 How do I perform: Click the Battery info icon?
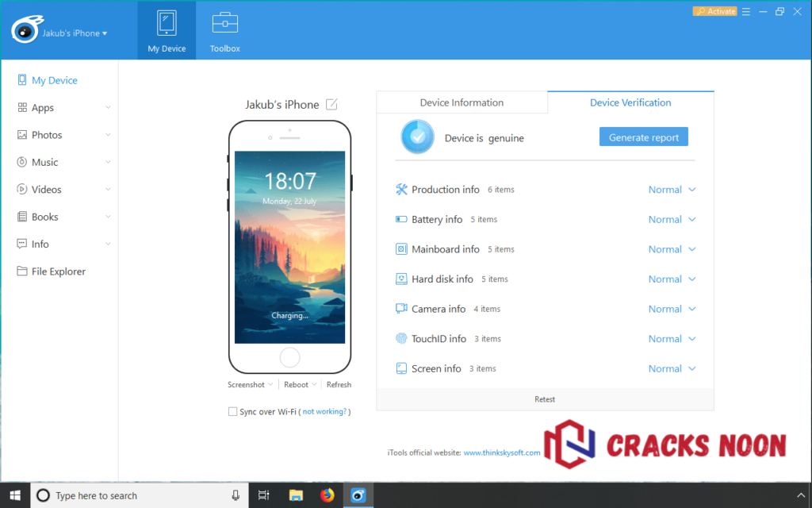pyautogui.click(x=401, y=219)
